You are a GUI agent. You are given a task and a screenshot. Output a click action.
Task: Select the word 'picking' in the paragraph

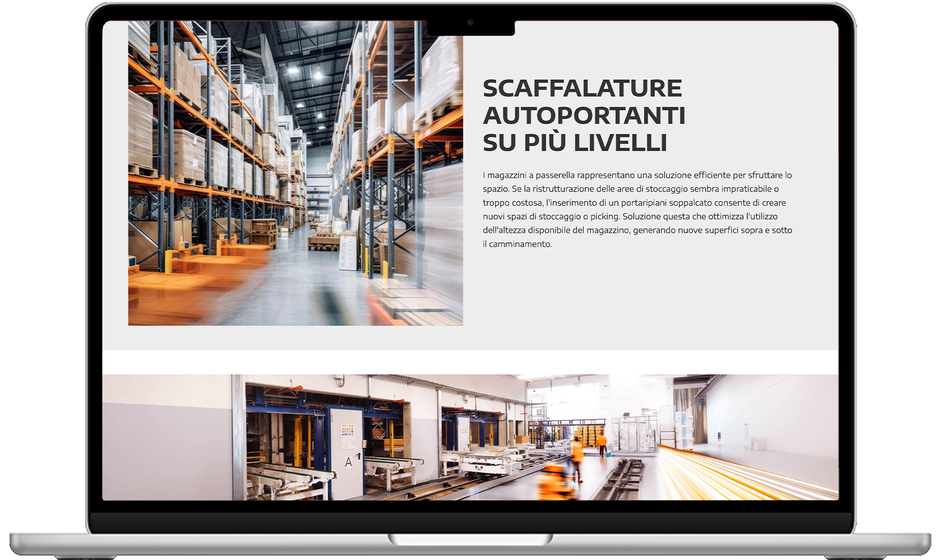pyautogui.click(x=604, y=215)
